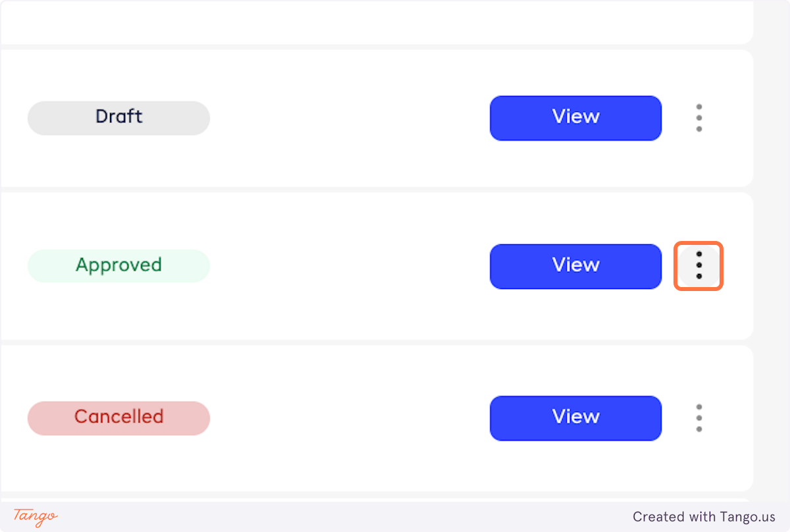Select the Draft row card's blank area

349,118
